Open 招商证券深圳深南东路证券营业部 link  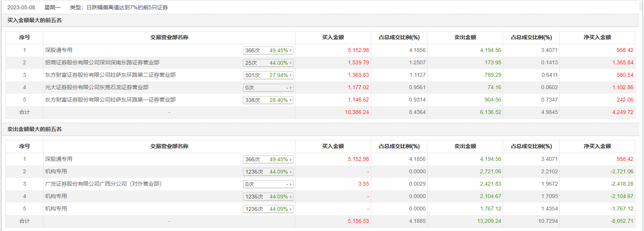point(102,62)
